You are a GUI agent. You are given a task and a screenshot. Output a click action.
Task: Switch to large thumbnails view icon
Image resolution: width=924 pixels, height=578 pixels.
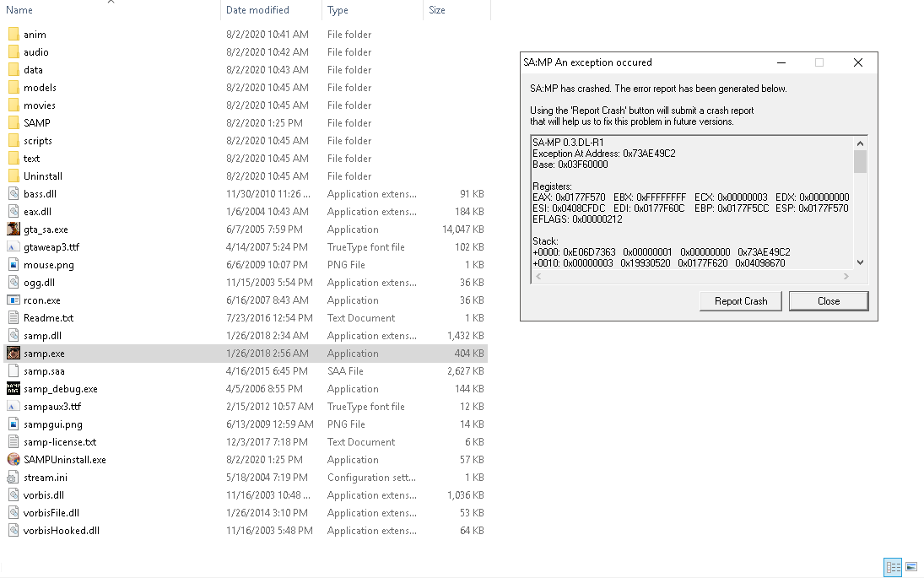(911, 567)
